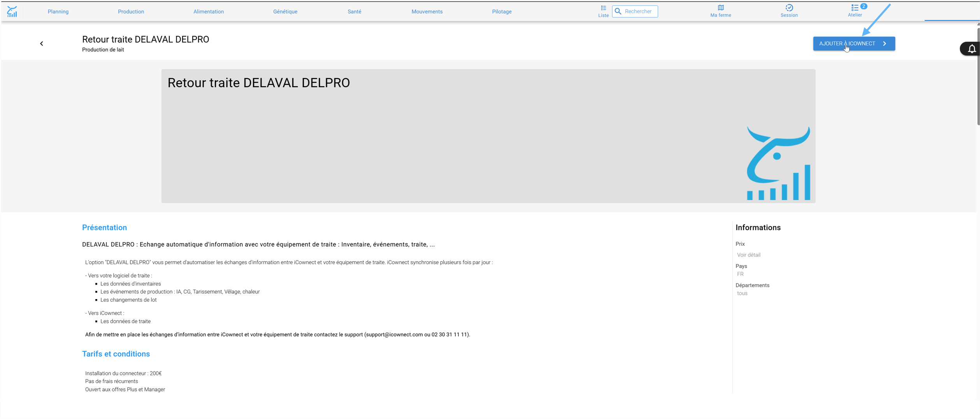Click the 'Les données d'inventaires' bullet
This screenshot has height=419, width=980.
(130, 284)
